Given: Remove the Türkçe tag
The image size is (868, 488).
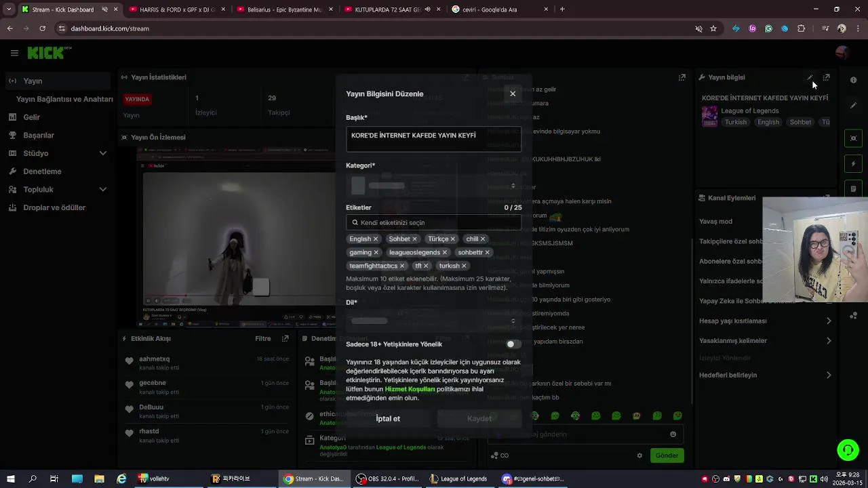Looking at the screenshot, I should (453, 239).
